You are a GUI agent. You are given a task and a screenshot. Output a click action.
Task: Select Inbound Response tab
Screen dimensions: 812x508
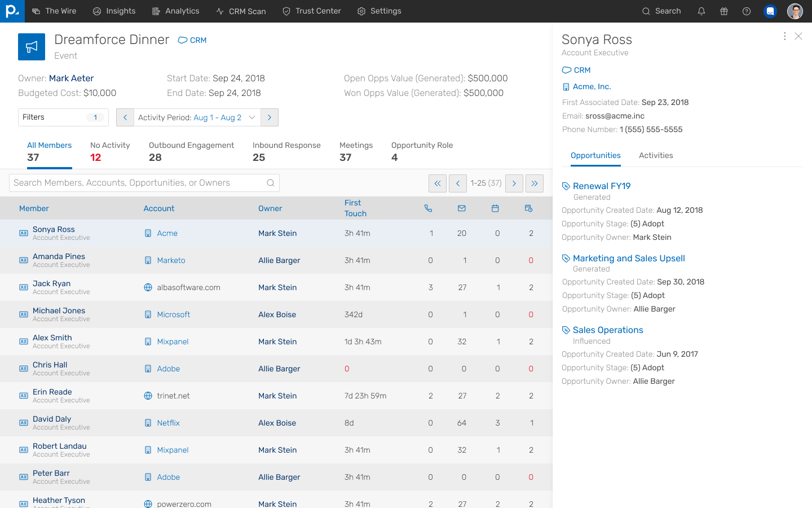[286, 152]
